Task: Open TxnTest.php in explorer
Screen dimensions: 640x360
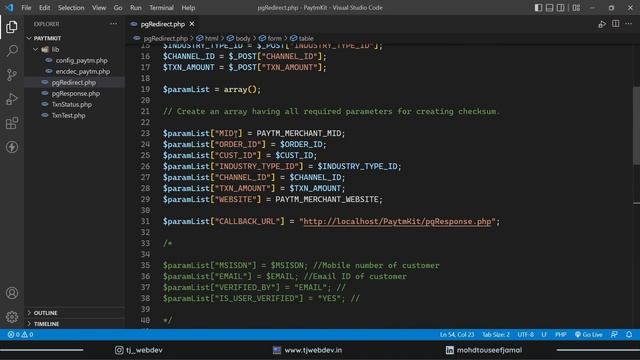Action: (x=69, y=116)
